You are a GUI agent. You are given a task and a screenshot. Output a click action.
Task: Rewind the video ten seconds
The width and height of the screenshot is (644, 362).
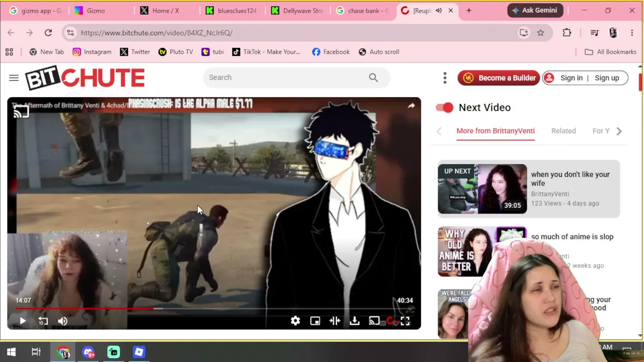tap(43, 321)
